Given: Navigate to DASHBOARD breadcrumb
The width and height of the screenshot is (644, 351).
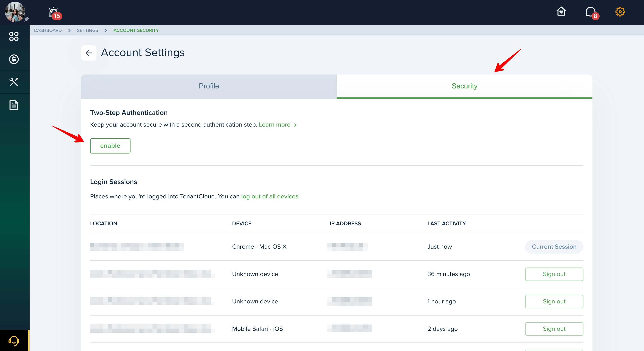Looking at the screenshot, I should (x=48, y=30).
